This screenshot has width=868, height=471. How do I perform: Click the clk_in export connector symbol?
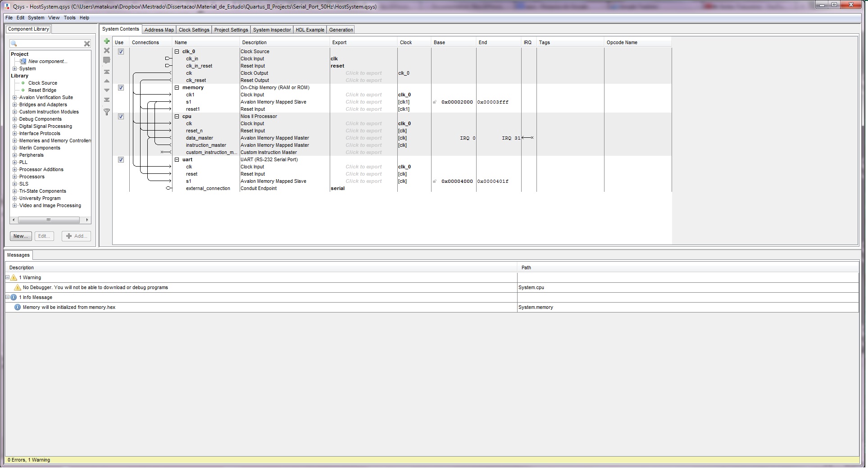point(168,59)
